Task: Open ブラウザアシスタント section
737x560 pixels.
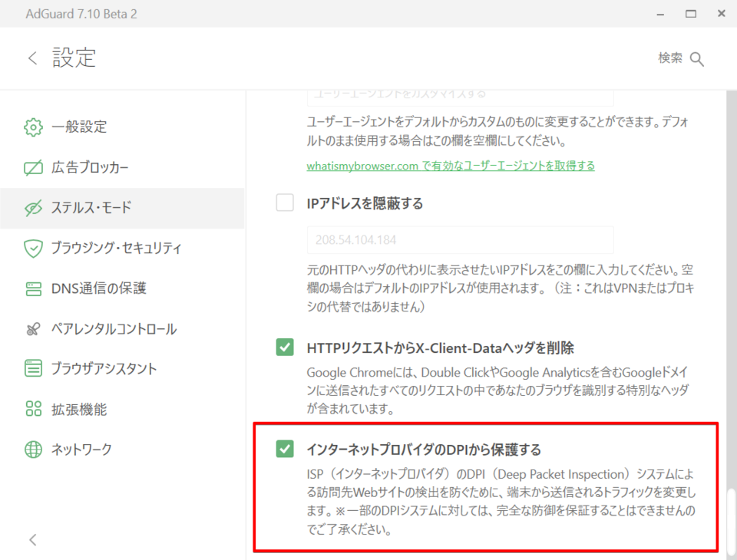Action: pyautogui.click(x=122, y=368)
